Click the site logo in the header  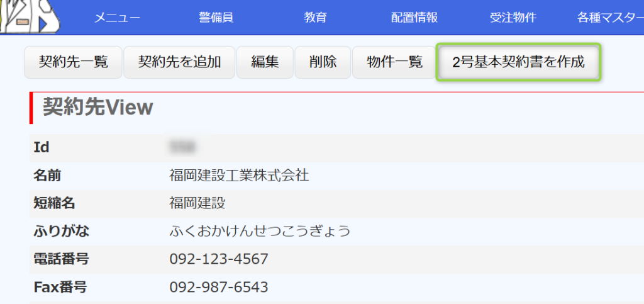tap(31, 16)
